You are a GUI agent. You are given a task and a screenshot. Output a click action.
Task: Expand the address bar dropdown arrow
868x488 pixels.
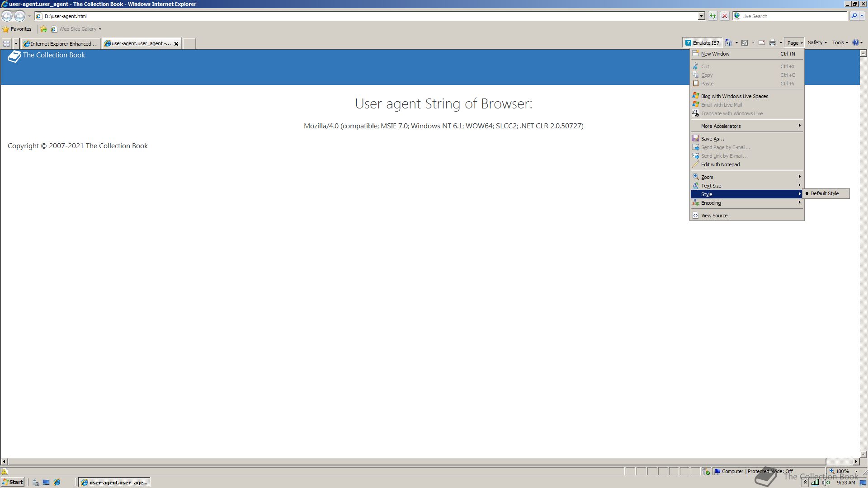pyautogui.click(x=702, y=16)
